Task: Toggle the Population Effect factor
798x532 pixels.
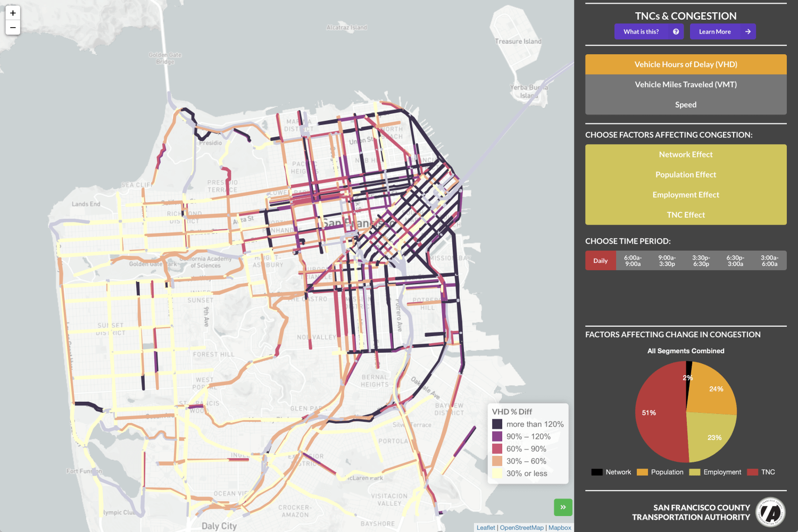Action: coord(686,174)
